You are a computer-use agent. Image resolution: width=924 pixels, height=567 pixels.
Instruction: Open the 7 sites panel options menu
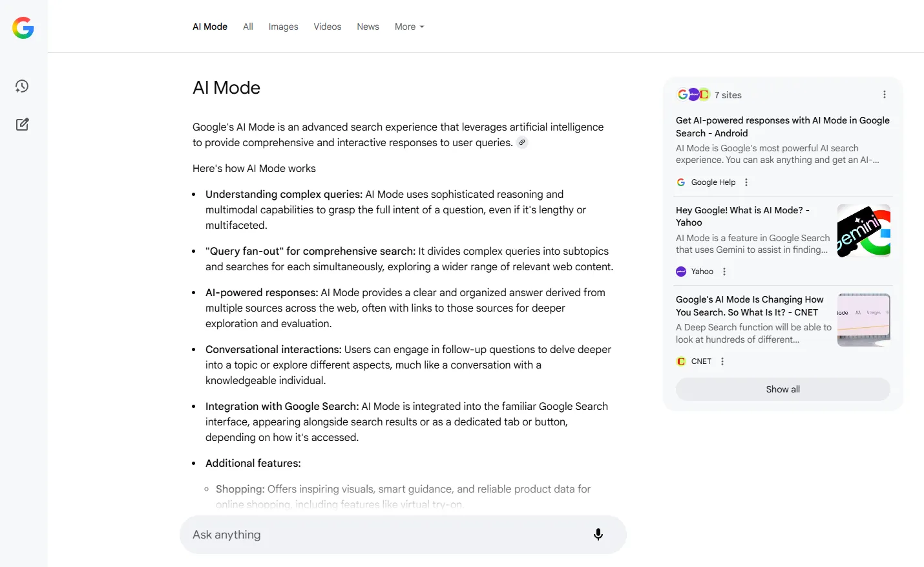pyautogui.click(x=885, y=94)
